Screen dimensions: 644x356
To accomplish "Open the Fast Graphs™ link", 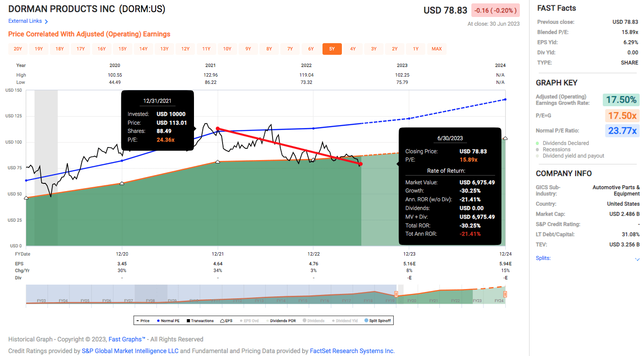I will point(127,339).
